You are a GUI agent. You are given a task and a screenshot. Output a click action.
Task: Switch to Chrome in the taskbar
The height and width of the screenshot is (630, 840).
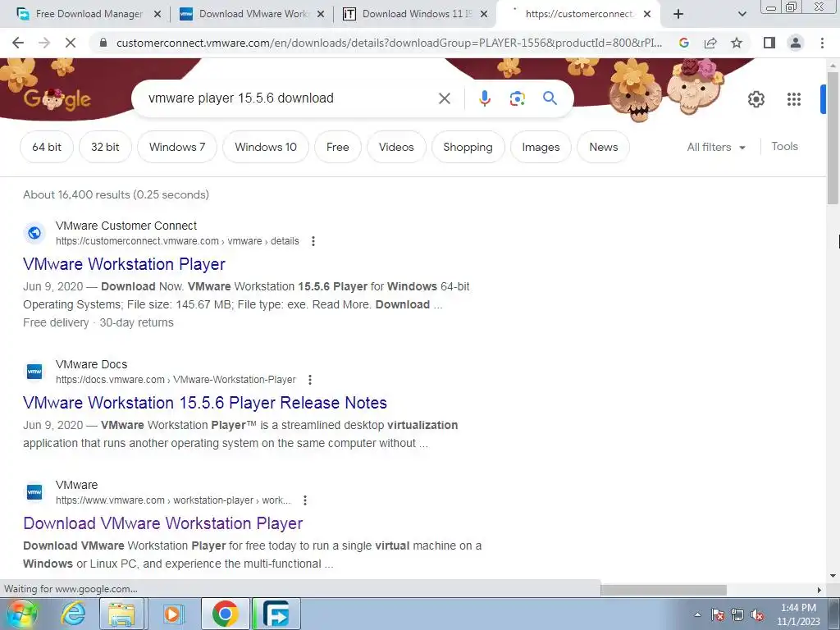click(x=225, y=614)
